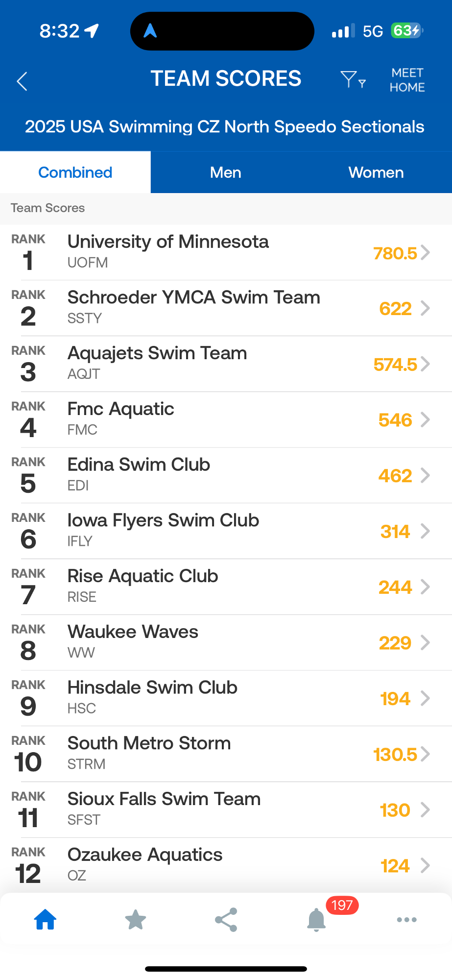
Task: Switch to the Men tab
Action: coord(226,172)
